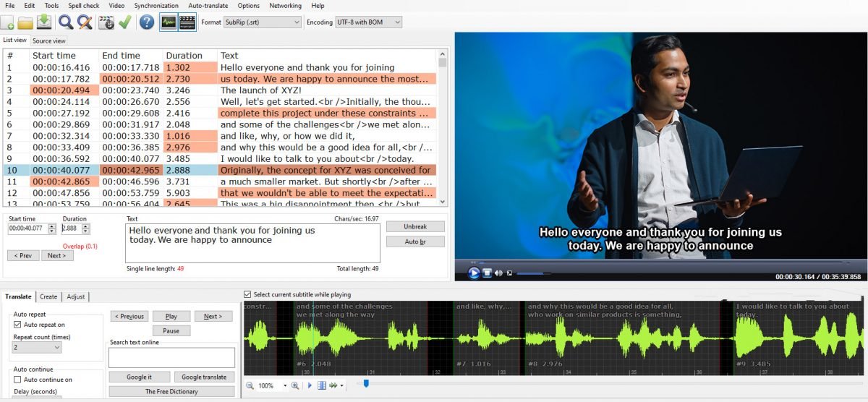Toggle Select current subtitle while playing
The image size is (868, 402).
[248, 294]
